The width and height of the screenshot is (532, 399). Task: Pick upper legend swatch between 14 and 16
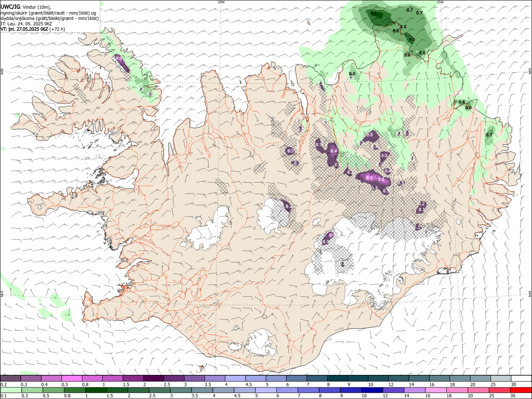coord(419,379)
